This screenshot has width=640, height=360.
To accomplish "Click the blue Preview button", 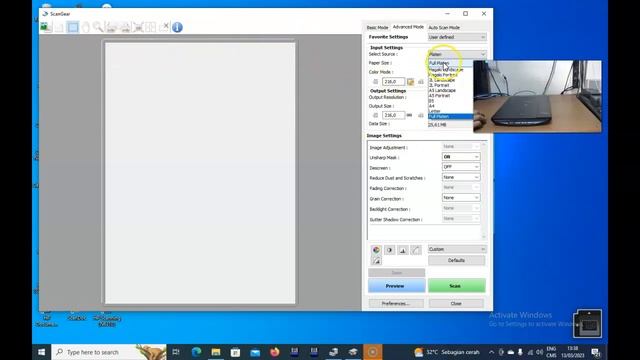I will (396, 286).
